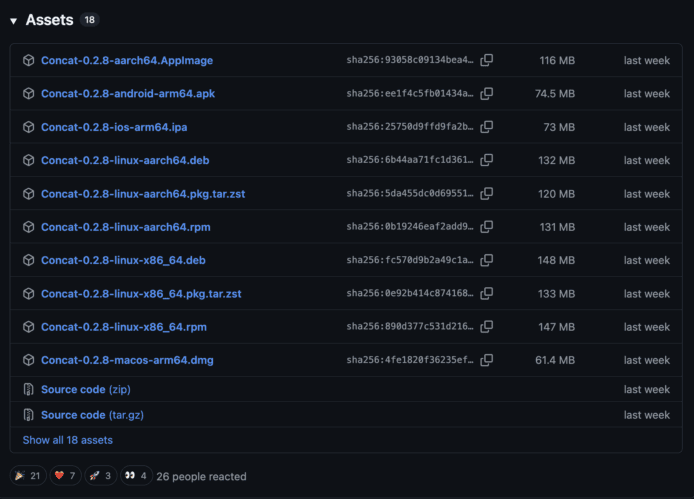
Task: Select hash text sha256:5da455dc0d69551…
Action: 410,193
